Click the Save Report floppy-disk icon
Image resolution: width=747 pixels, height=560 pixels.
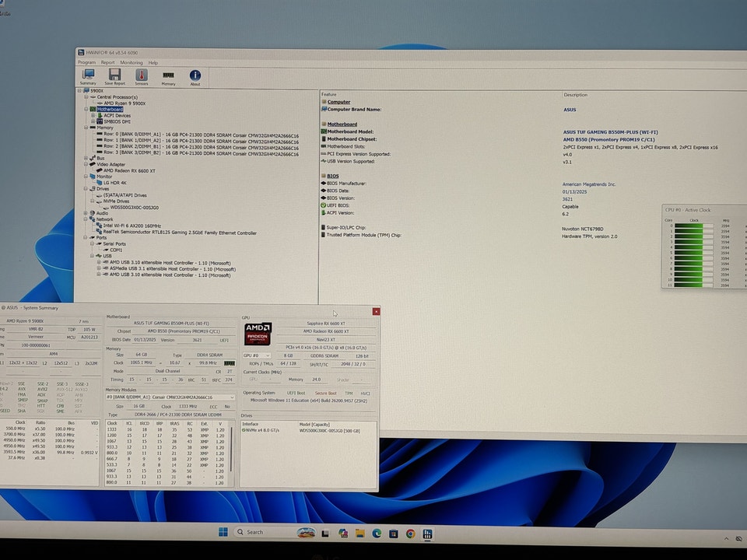(x=115, y=76)
